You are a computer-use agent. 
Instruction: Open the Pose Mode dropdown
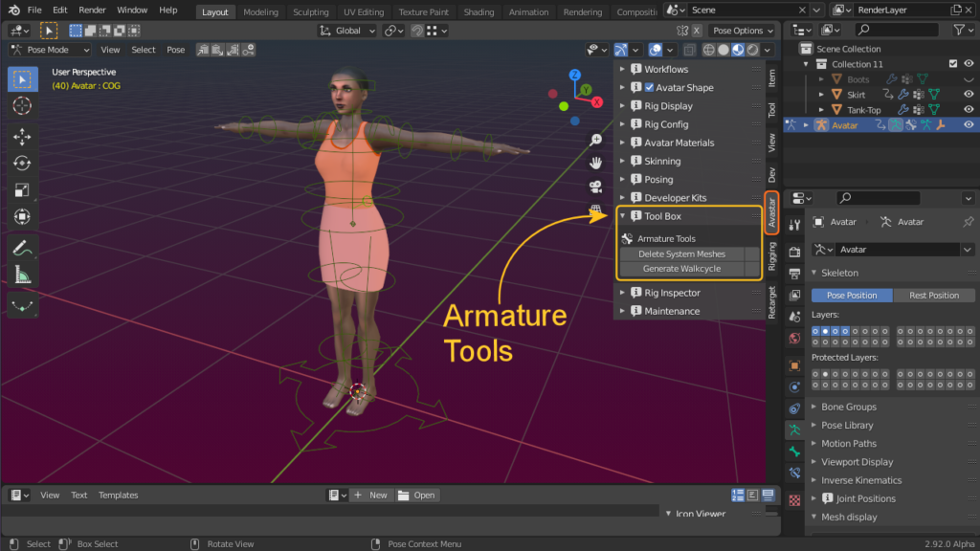(x=48, y=49)
